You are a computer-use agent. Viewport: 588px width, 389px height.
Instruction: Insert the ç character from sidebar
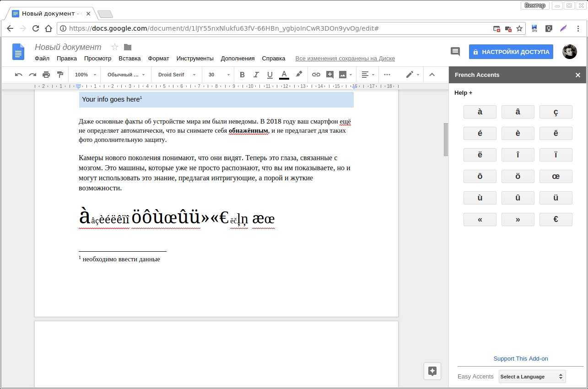click(556, 112)
